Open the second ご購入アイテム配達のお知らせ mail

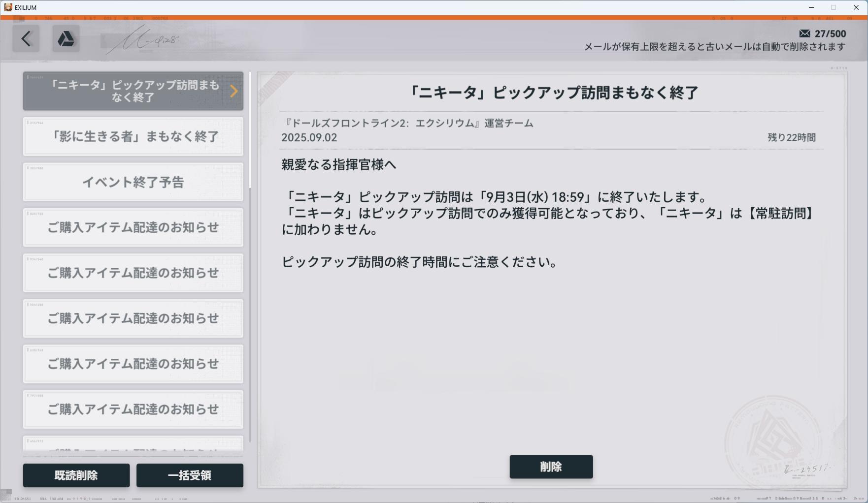click(133, 273)
